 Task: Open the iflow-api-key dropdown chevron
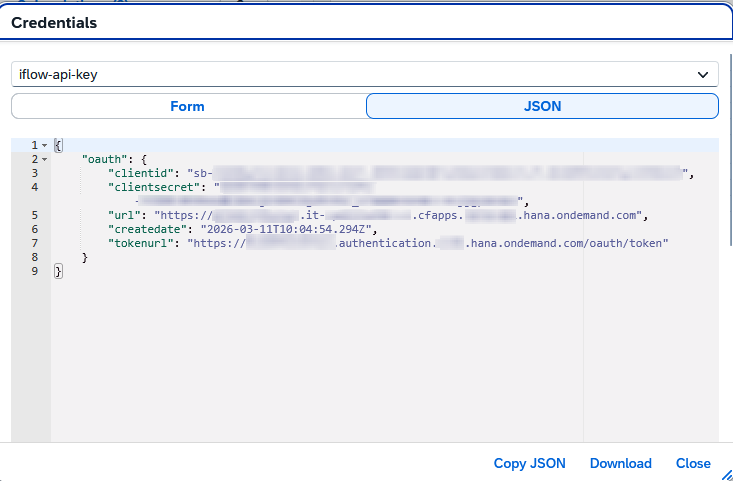tap(701, 74)
